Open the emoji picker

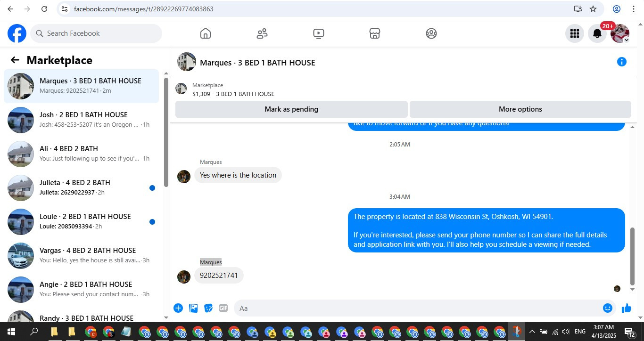608,308
